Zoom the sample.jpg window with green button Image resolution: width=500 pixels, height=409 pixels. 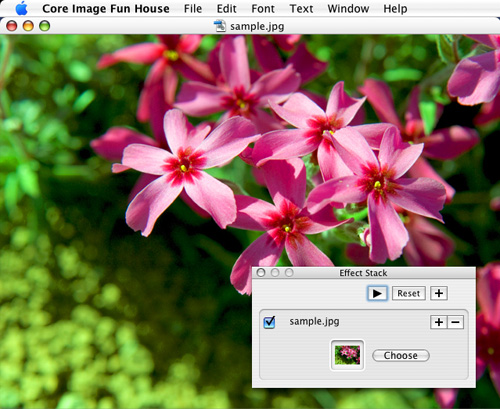pyautogui.click(x=44, y=26)
